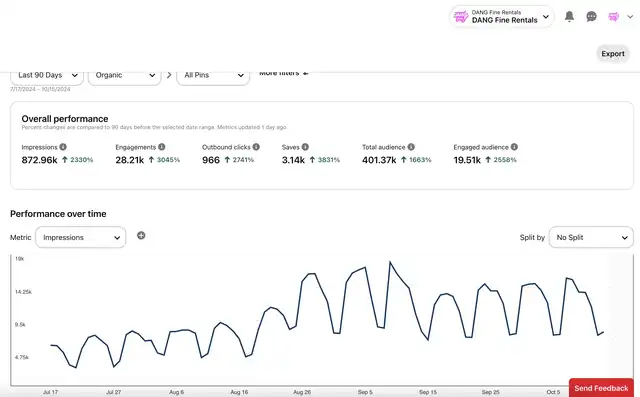Click the 3831% saves change
This screenshot has height=397, width=640.
[x=329, y=160]
